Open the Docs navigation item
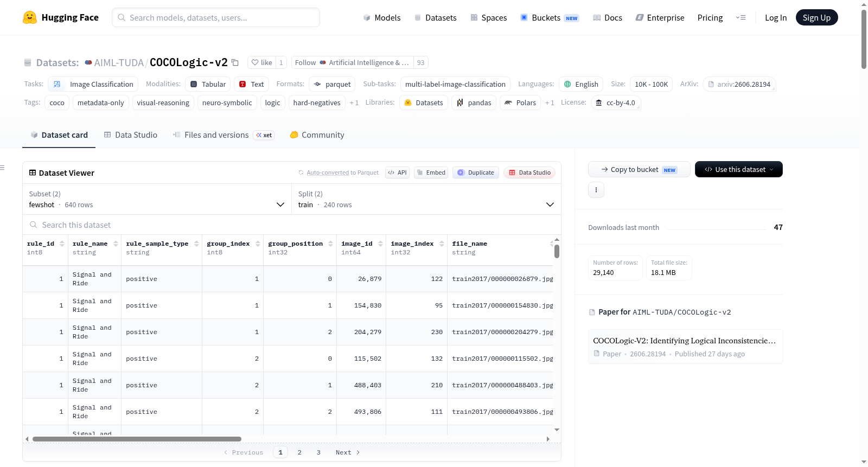Image resolution: width=868 pixels, height=467 pixels. coord(607,18)
